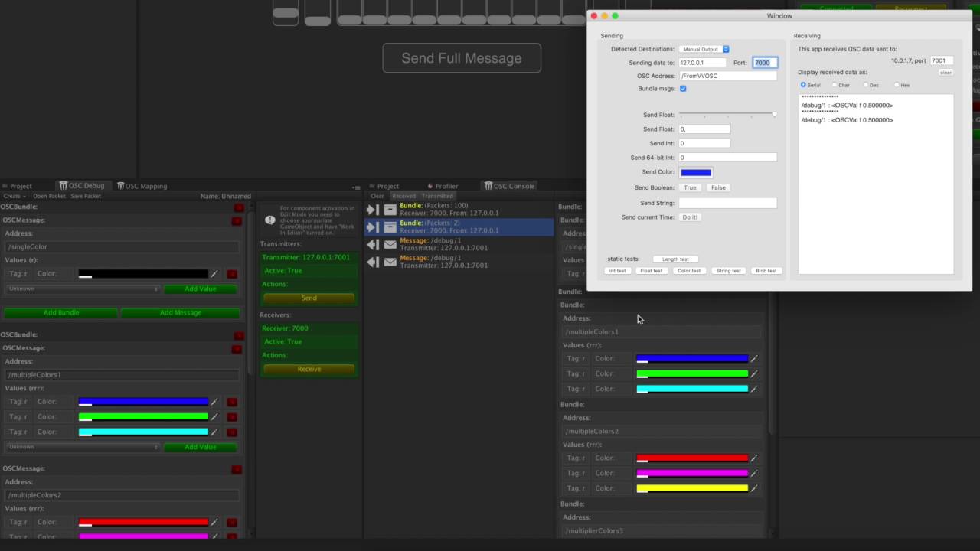Select the Hex display radio button
Image resolution: width=980 pixels, height=551 pixels.
pyautogui.click(x=897, y=85)
